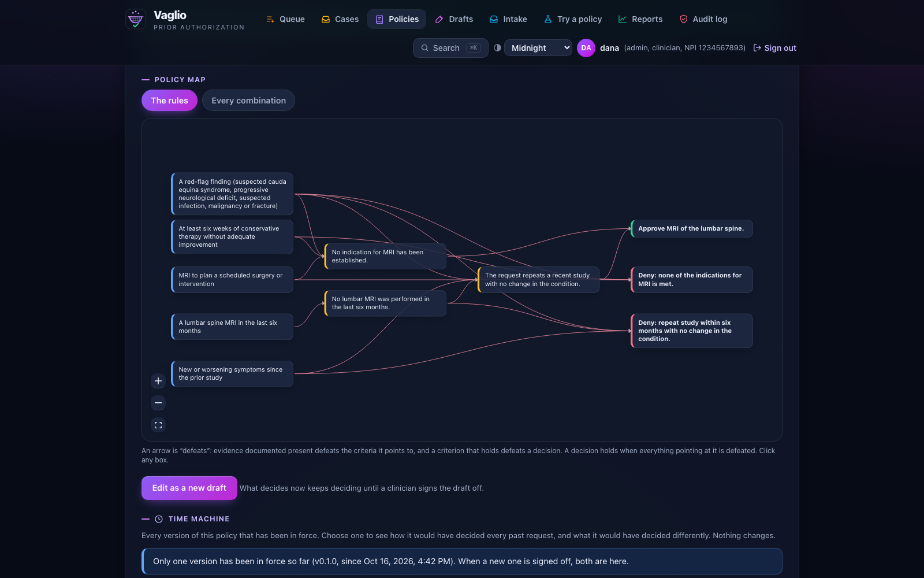Select the MRI to plan surgery node

click(x=232, y=280)
